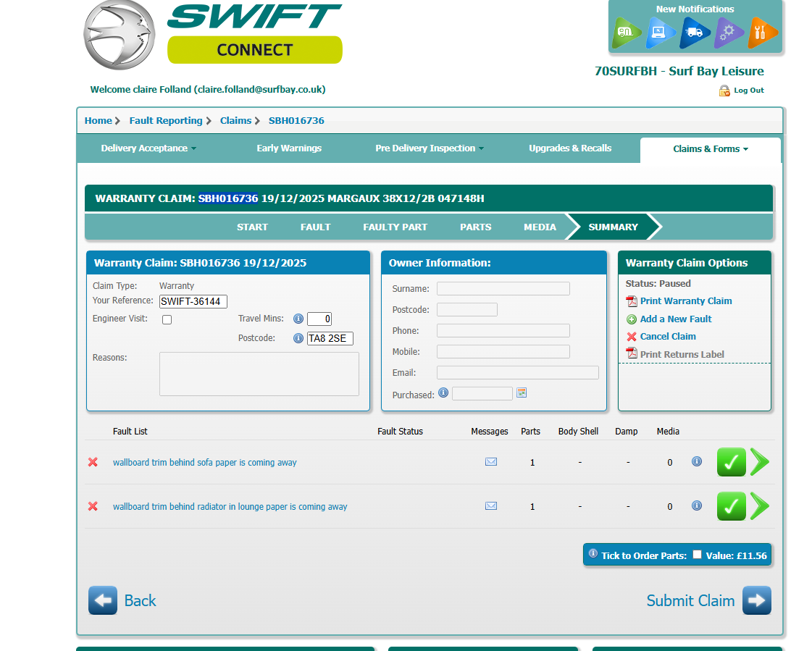Click the owner Email field
Image resolution: width=812 pixels, height=651 pixels.
518,372
